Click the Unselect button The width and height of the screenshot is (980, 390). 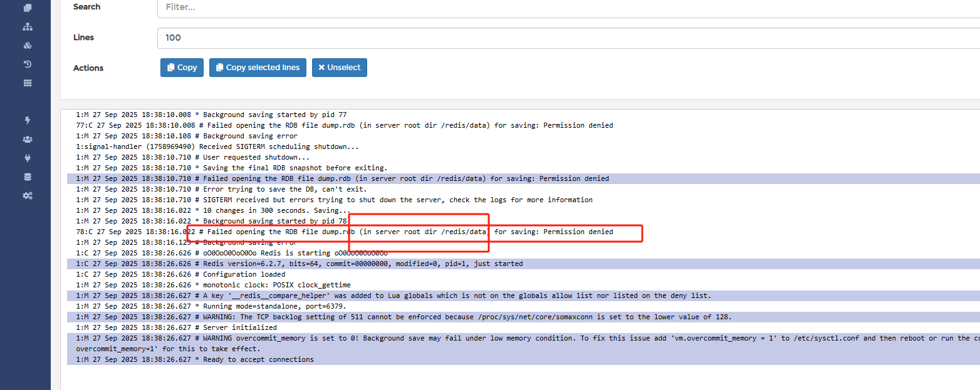point(340,68)
